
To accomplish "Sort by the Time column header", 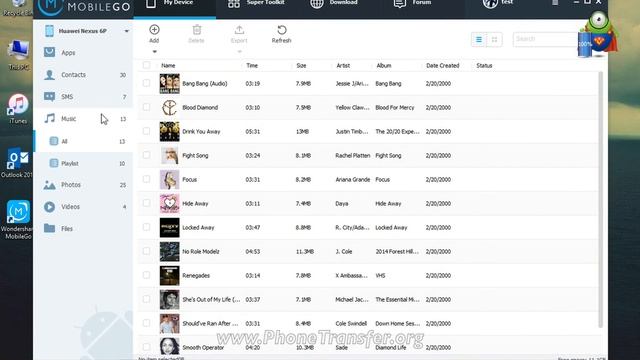I will pos(252,65).
